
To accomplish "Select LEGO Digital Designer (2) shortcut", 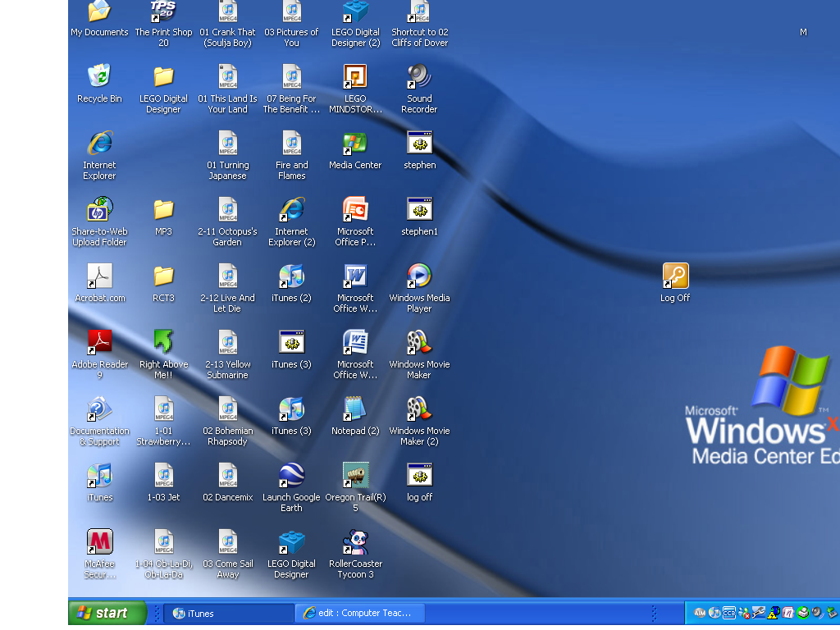I will (x=355, y=24).
